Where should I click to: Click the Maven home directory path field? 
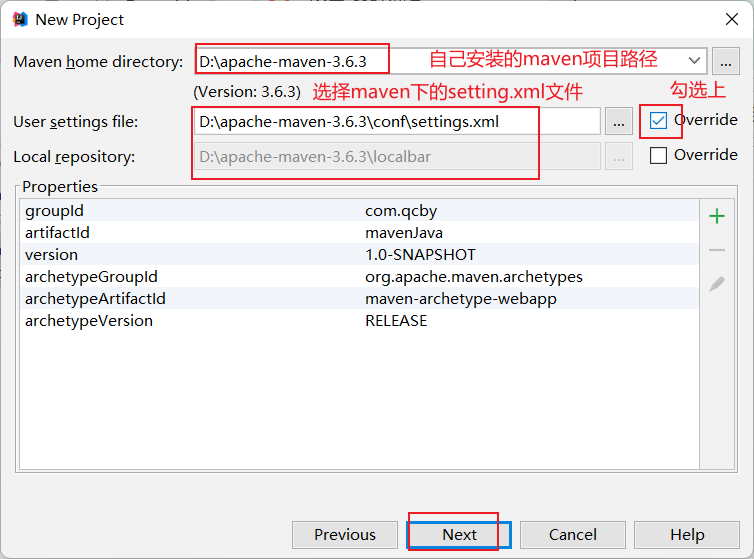[451, 61]
